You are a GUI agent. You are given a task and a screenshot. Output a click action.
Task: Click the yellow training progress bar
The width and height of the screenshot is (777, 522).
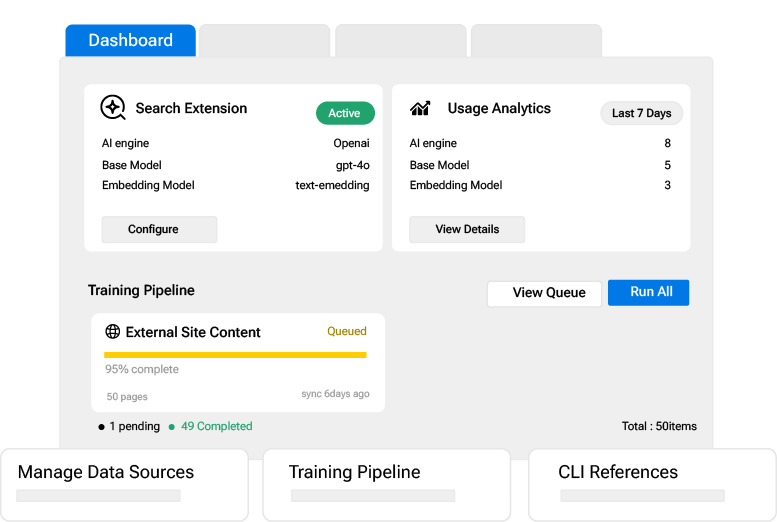235,354
